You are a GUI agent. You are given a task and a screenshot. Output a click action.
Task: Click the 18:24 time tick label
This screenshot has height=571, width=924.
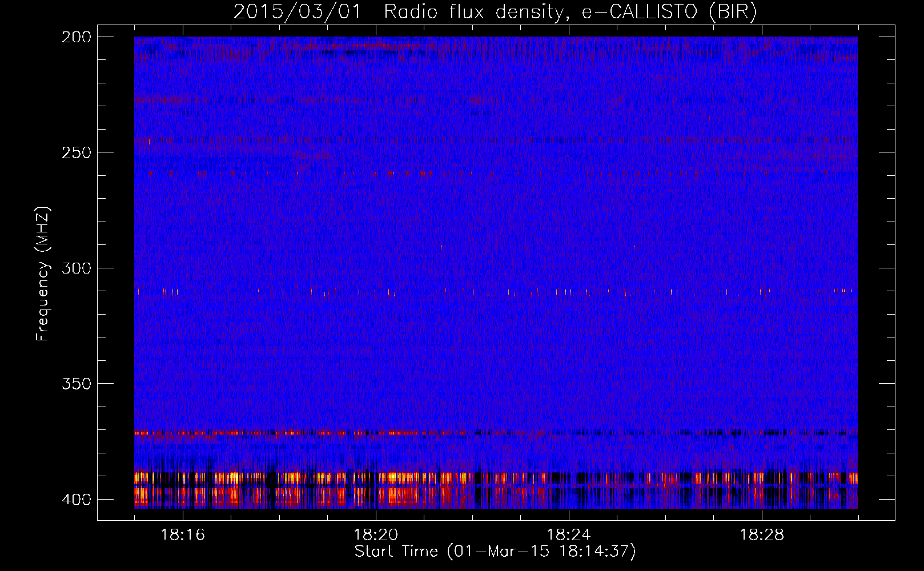569,535
